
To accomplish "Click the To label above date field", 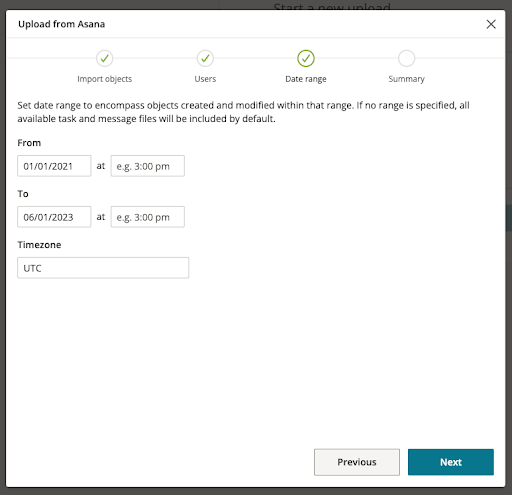I will [x=23, y=194].
